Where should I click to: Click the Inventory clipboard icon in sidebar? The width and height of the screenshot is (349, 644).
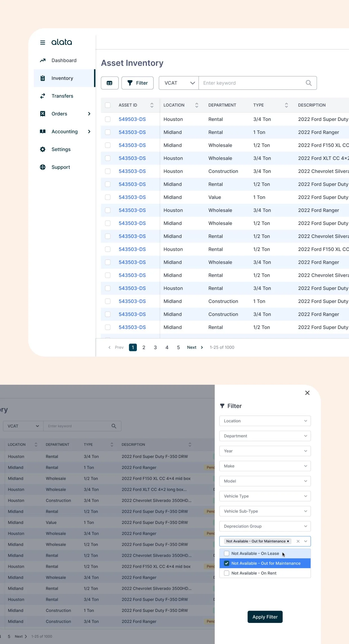click(42, 78)
